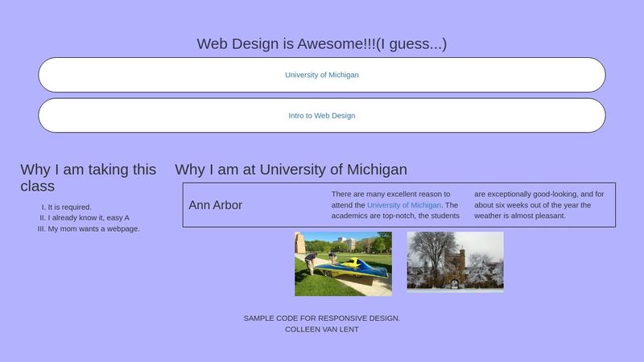Click paragraph text 'about six weeks out of the year the'
The height and width of the screenshot is (362, 644).
click(x=533, y=205)
